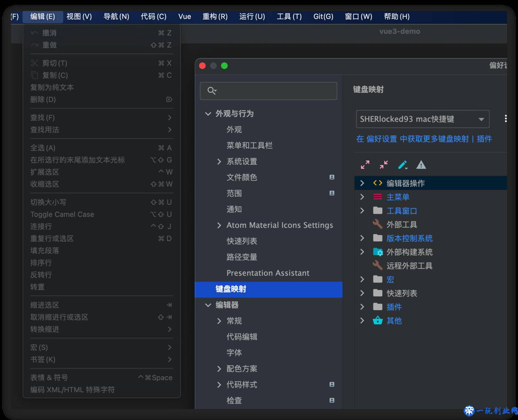Viewport: 518px width, 420px height.
Task: Click the project badge icon on 文件颜色 row
Action: [x=332, y=177]
